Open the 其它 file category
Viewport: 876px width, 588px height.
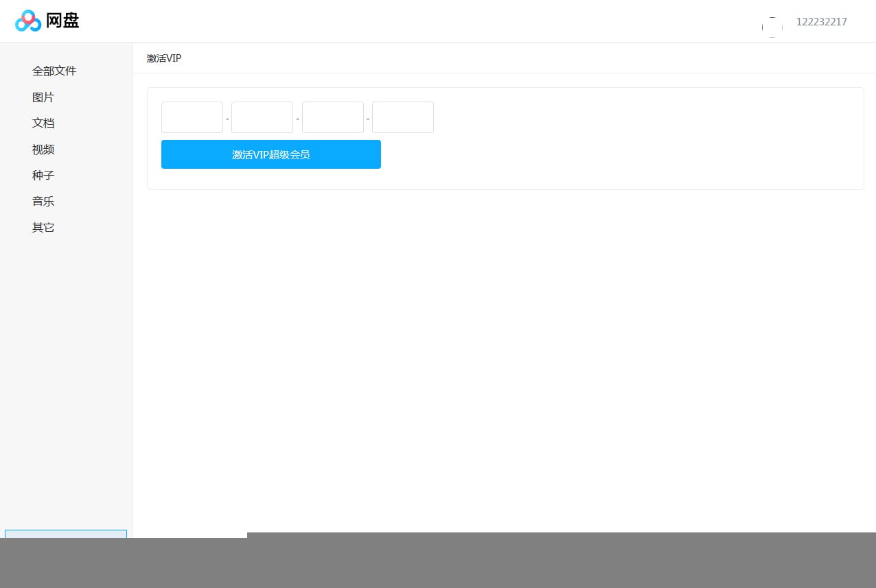[x=43, y=228]
